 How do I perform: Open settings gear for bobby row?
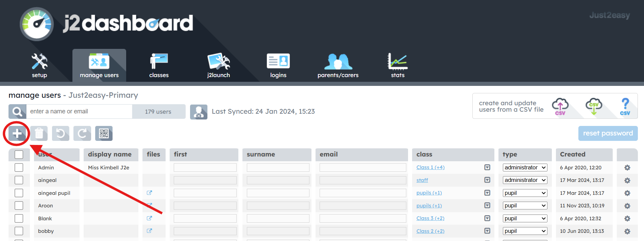point(627,231)
